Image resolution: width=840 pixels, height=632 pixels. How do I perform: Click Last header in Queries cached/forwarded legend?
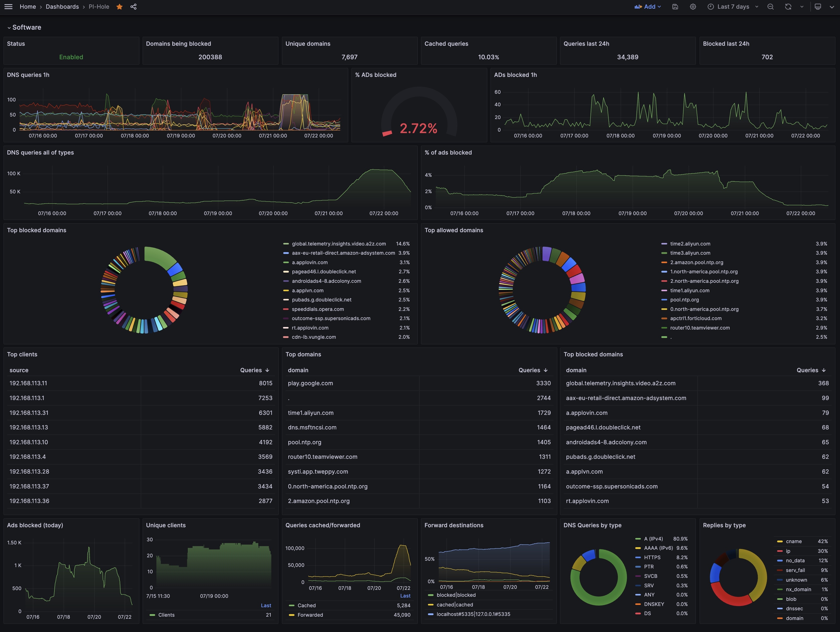[405, 596]
